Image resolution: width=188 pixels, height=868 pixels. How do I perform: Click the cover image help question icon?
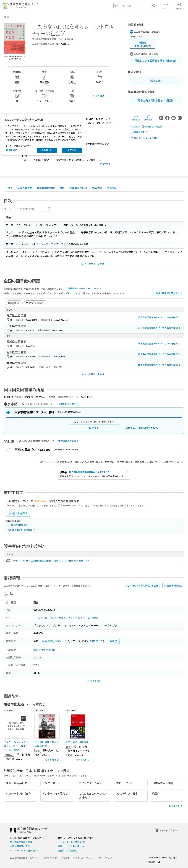pyautogui.click(x=20, y=59)
